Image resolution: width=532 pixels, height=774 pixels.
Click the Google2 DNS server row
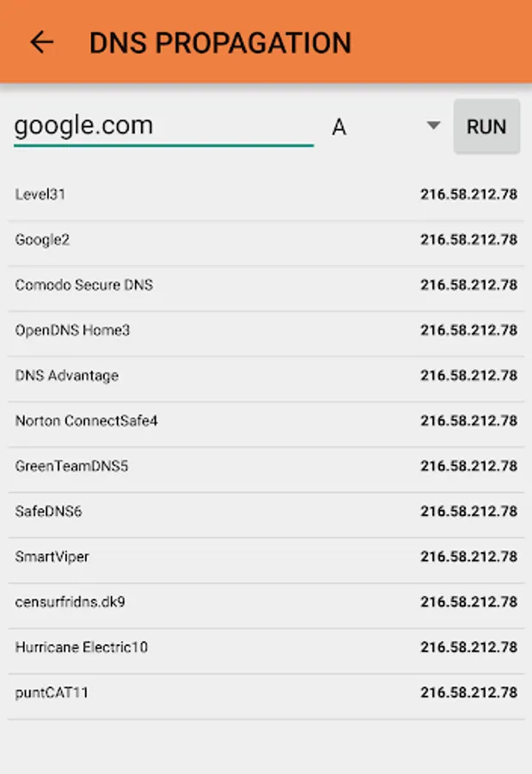point(172,240)
